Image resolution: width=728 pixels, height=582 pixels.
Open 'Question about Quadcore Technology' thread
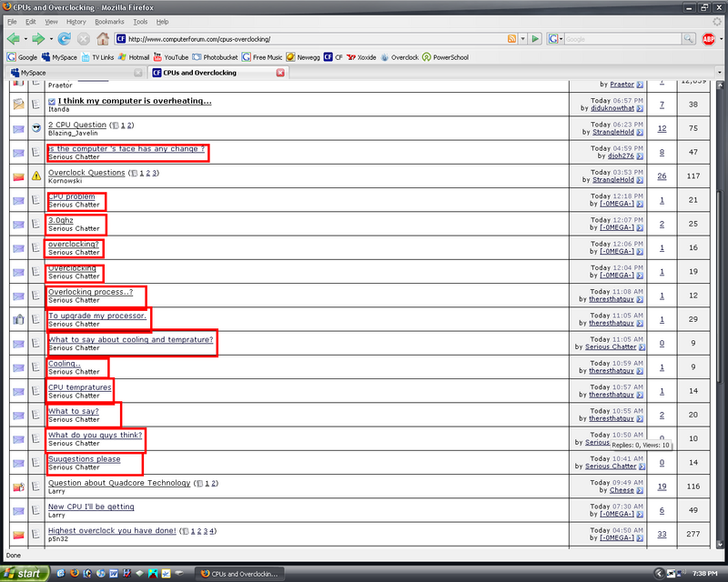(x=119, y=483)
